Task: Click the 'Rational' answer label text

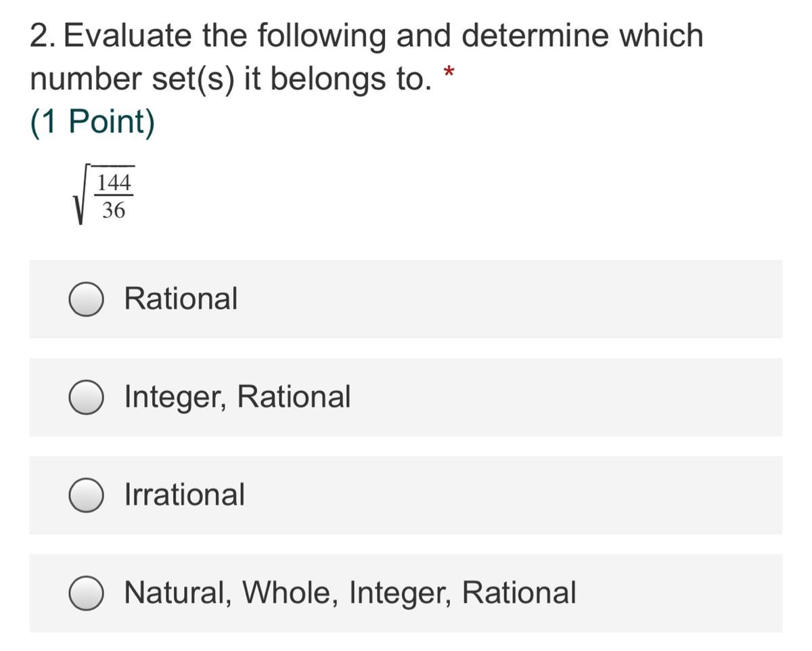Action: pyautogui.click(x=181, y=298)
